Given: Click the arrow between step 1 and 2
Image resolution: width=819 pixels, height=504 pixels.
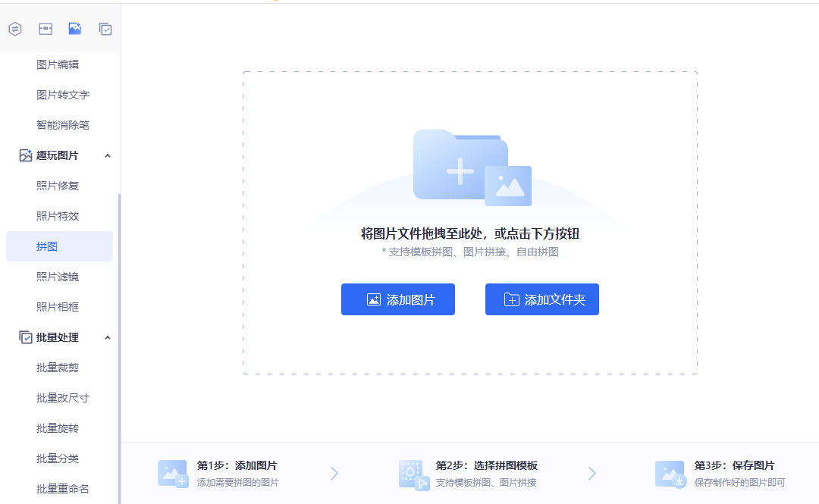Looking at the screenshot, I should coord(334,474).
